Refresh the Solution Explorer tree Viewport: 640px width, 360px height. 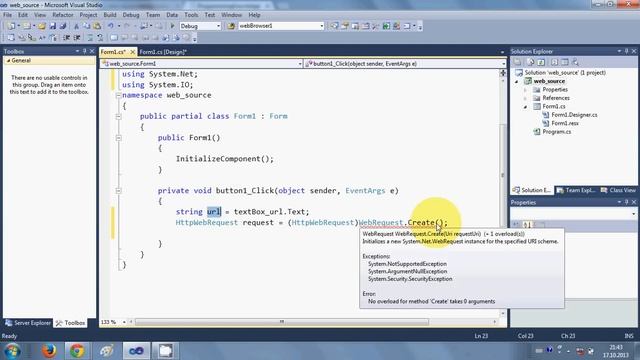tap(541, 62)
